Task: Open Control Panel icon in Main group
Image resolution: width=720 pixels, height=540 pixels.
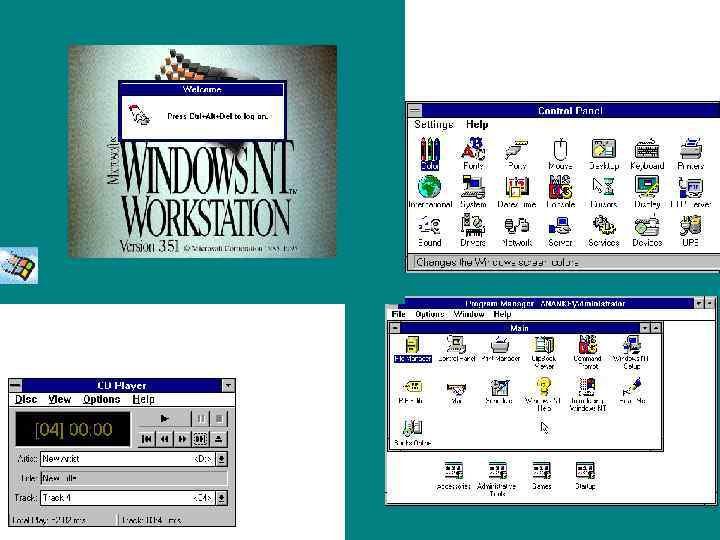Action: coord(456,349)
